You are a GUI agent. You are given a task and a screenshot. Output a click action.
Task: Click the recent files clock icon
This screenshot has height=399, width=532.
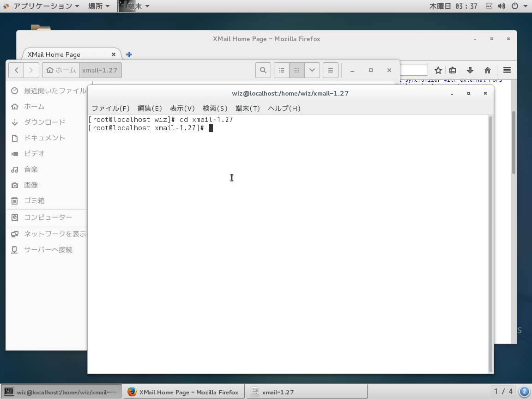[x=15, y=91]
